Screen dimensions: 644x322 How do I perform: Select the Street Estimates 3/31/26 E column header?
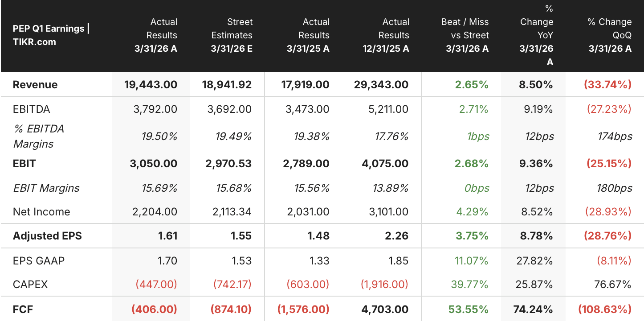click(232, 35)
